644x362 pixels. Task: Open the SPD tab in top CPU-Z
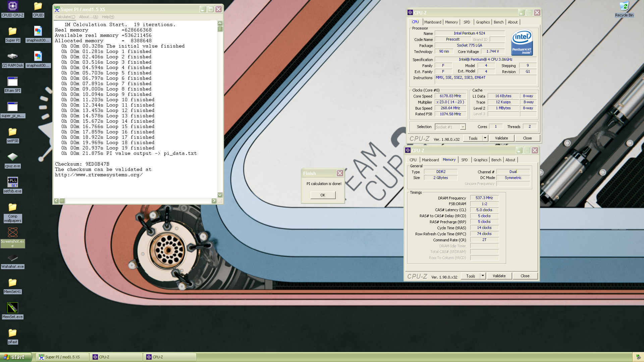pos(467,22)
